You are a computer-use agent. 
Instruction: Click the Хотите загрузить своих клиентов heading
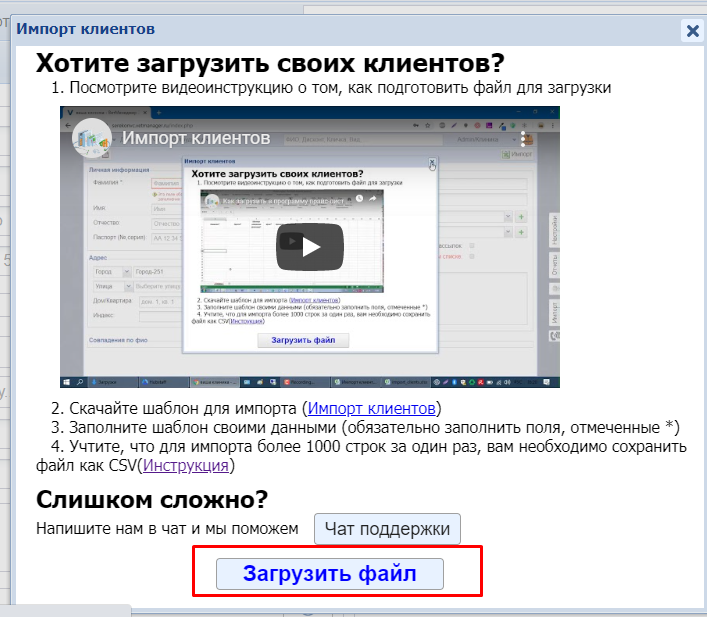[270, 63]
